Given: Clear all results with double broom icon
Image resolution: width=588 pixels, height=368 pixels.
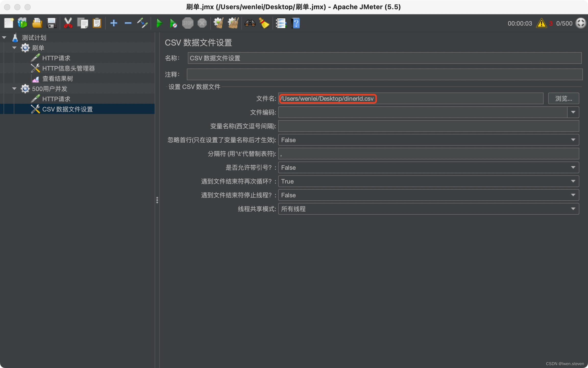Looking at the screenshot, I should pyautogui.click(x=233, y=23).
